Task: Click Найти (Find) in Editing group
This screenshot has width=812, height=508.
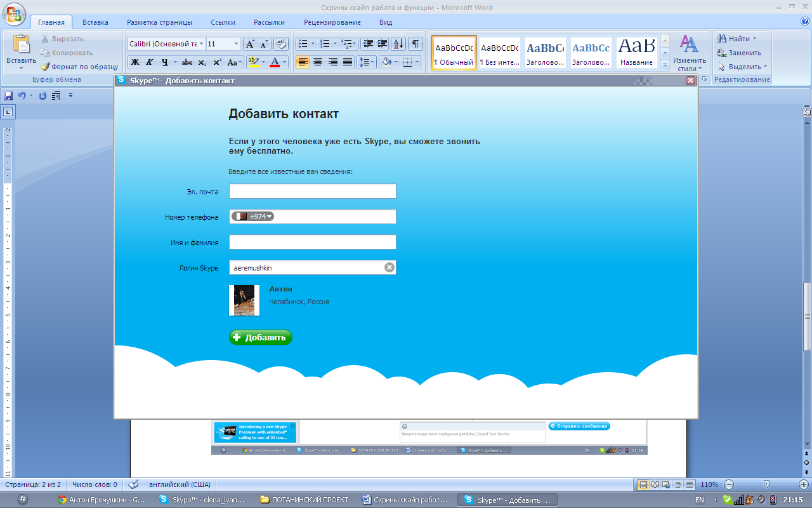Action: coord(737,39)
